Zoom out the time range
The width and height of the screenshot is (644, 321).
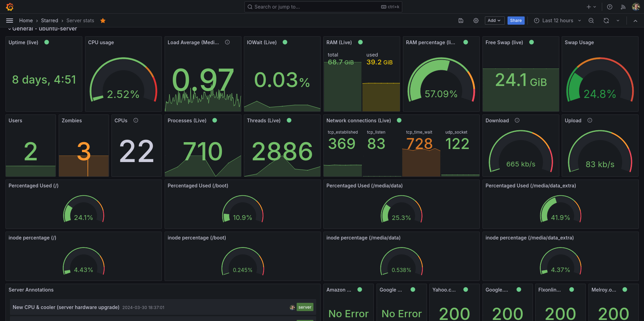click(591, 21)
